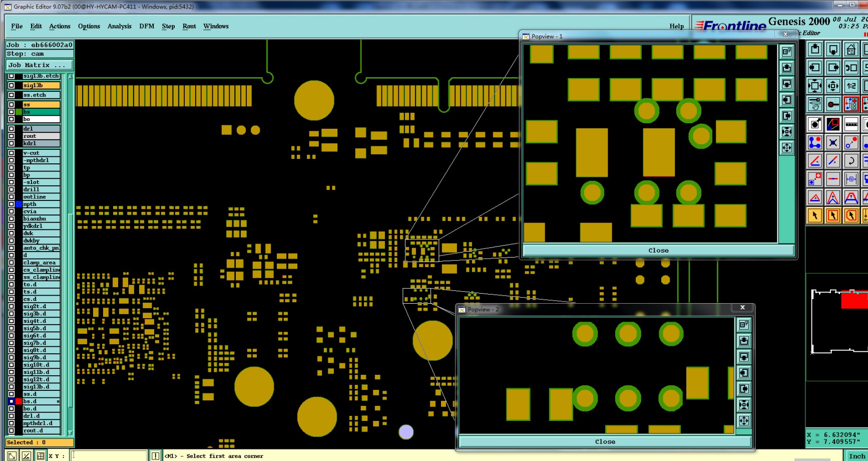The width and height of the screenshot is (868, 461).
Task: Toggle the sig13b layer checkbox
Action: (11, 86)
